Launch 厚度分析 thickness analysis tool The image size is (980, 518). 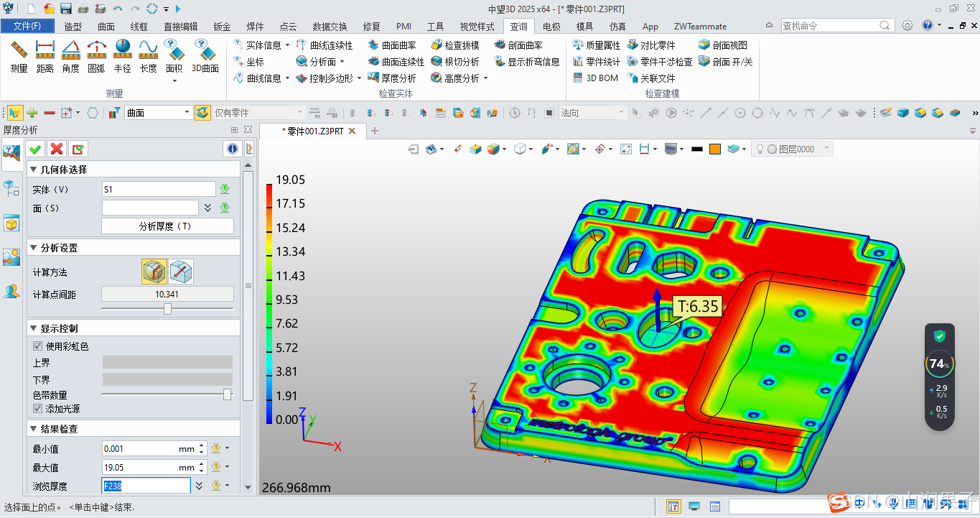pyautogui.click(x=392, y=78)
